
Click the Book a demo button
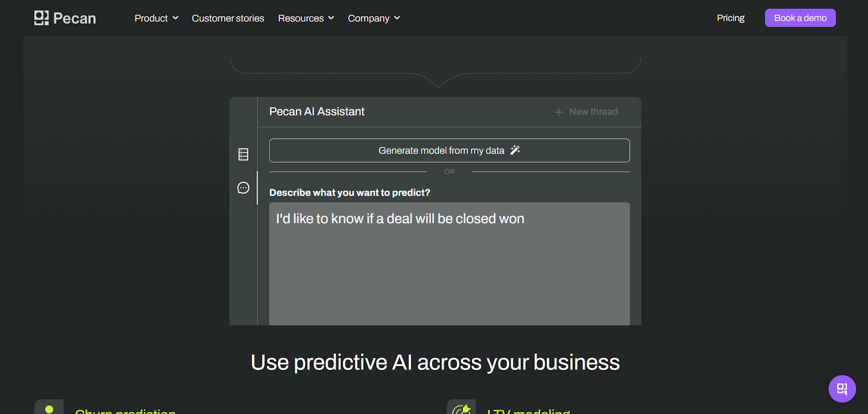coord(800,18)
